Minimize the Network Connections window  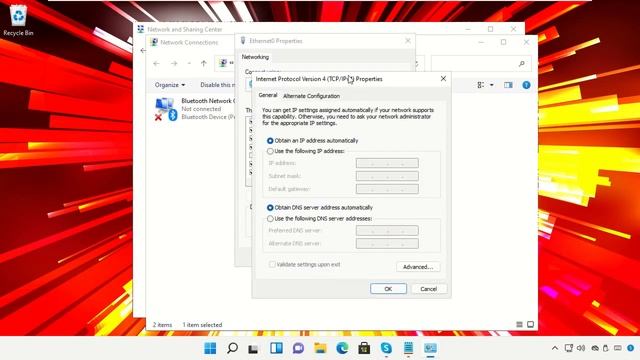481,42
